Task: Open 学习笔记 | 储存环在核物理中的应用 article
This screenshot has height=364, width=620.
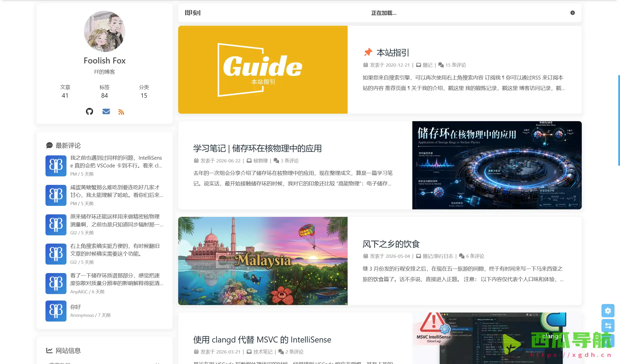Action: pos(257,148)
